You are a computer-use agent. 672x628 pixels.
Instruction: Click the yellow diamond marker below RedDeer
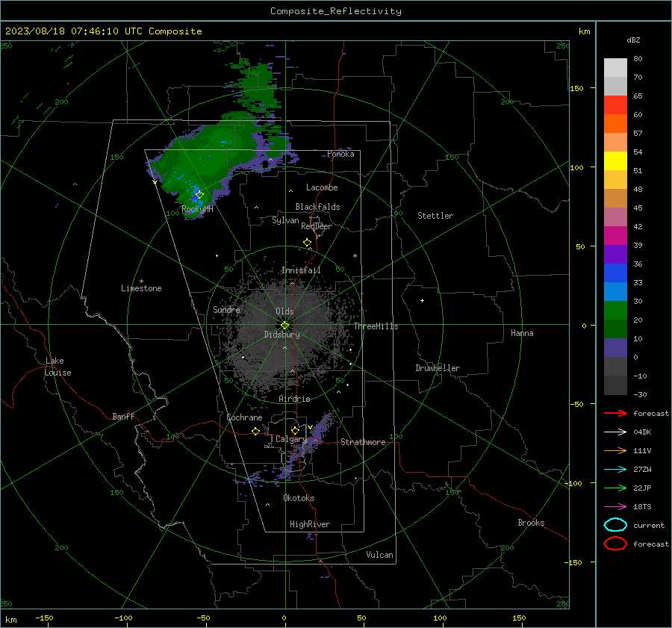point(308,243)
